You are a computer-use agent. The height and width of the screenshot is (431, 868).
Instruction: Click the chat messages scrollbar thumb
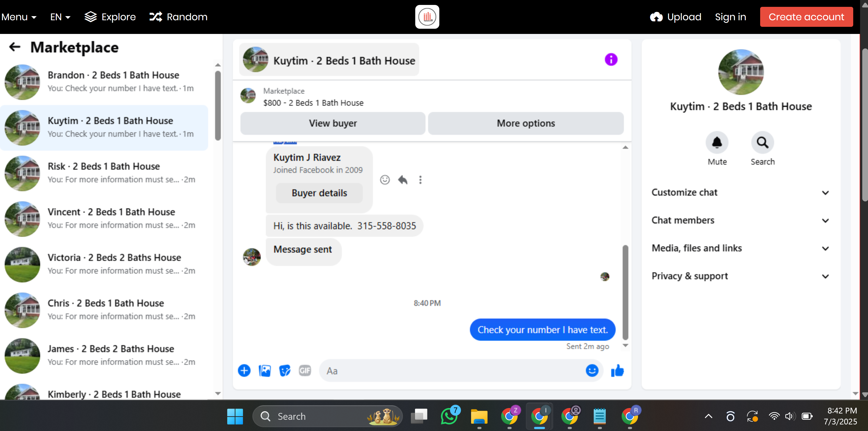tap(625, 293)
